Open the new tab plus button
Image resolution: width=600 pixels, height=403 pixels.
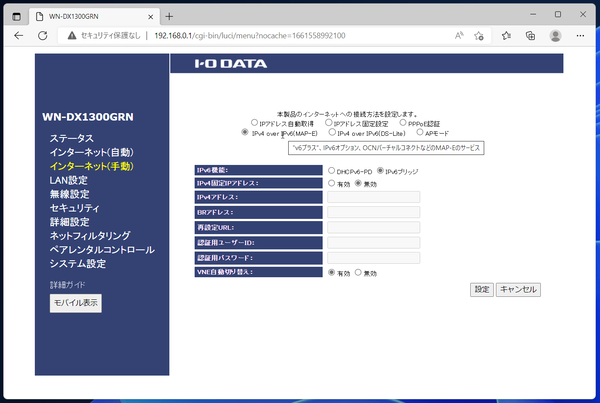169,16
